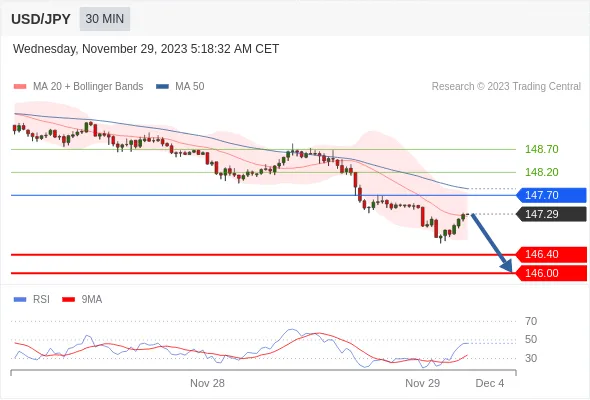Click the Nov 28 date axis label

pyautogui.click(x=207, y=383)
